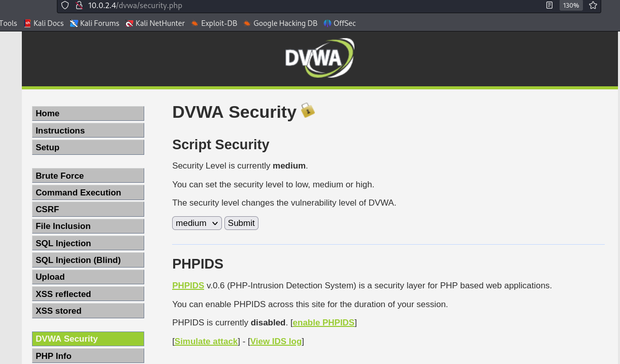Open the Kali Docs bookmark
Image resolution: width=620 pixels, height=364 pixels.
point(43,23)
